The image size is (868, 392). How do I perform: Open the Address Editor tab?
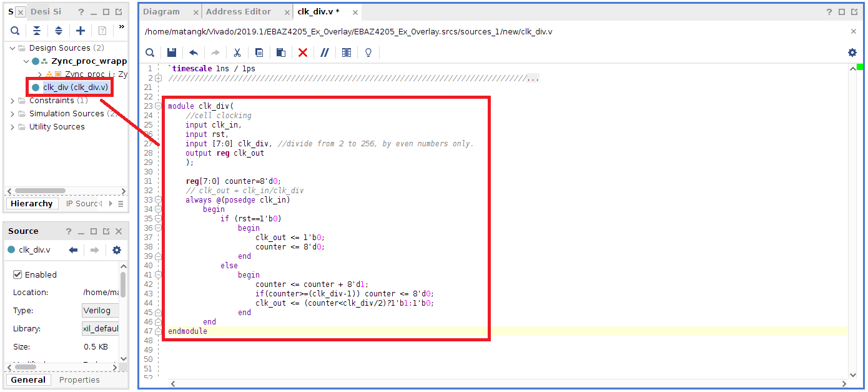[239, 11]
